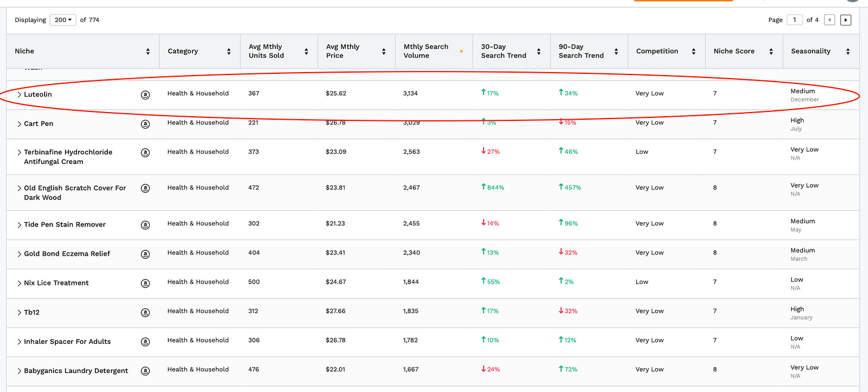Click the page number input field
Screen dimensions: 868x392
pos(795,20)
